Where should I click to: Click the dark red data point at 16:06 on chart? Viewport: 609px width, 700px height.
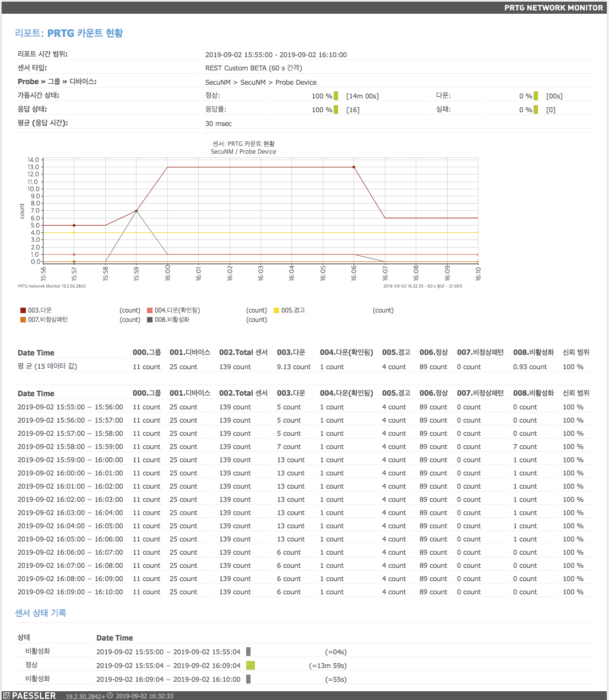pos(354,167)
